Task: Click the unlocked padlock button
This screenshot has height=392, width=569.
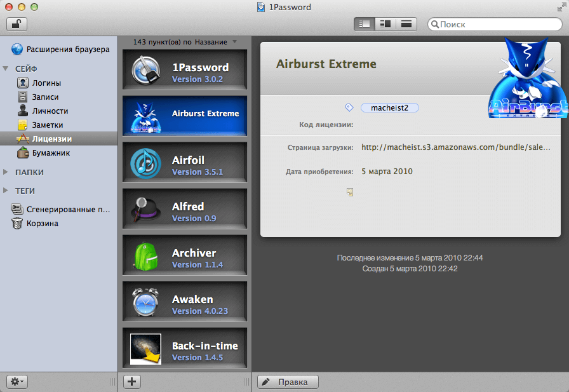Action: coord(17,24)
